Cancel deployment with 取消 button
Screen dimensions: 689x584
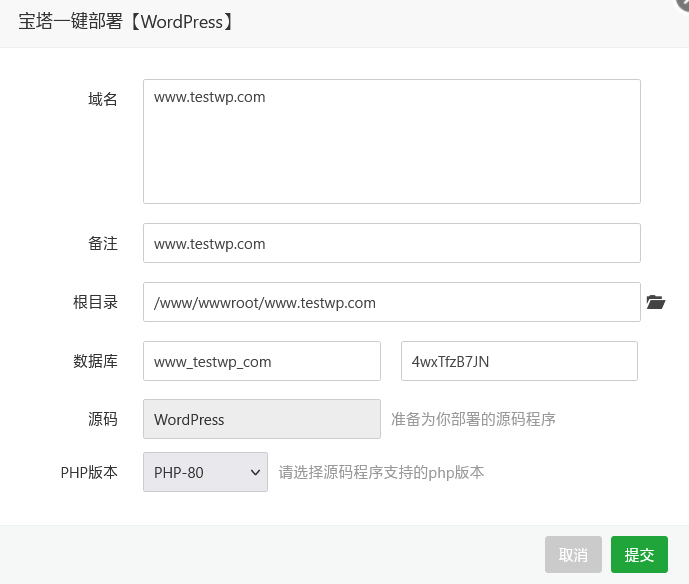pos(573,555)
